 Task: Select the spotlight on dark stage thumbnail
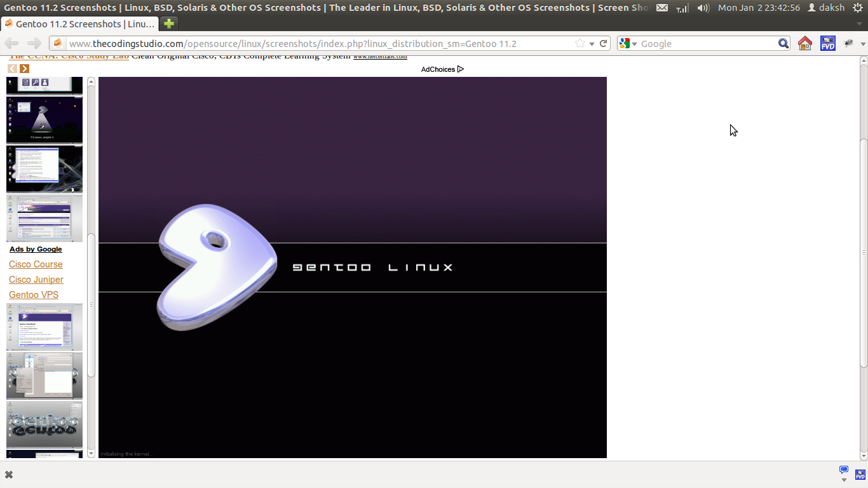coord(44,120)
